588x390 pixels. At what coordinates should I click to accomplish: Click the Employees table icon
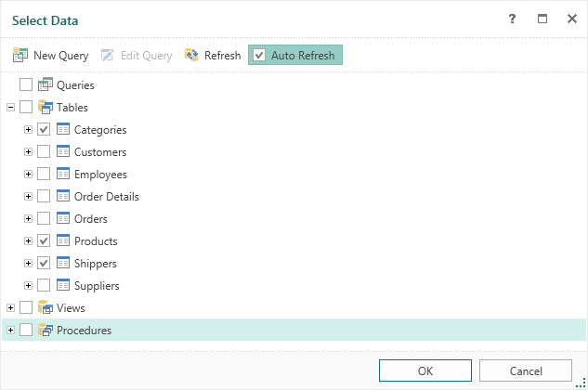pyautogui.click(x=63, y=175)
